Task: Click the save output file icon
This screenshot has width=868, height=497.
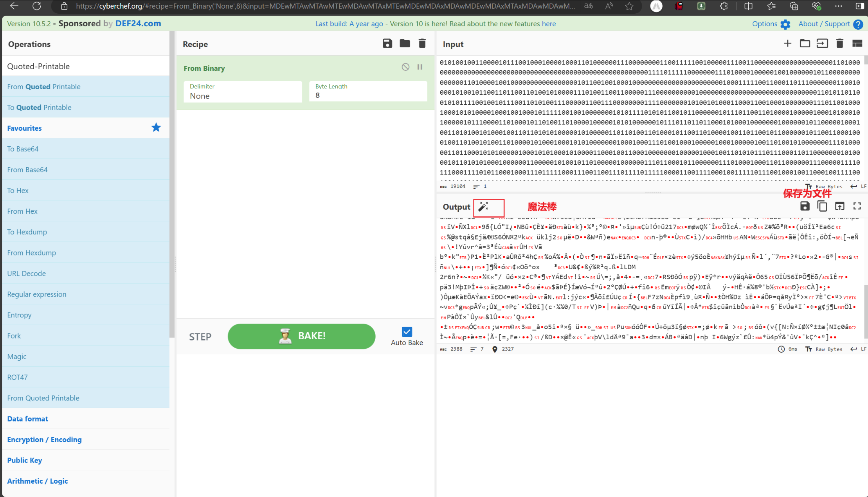Action: pyautogui.click(x=805, y=206)
